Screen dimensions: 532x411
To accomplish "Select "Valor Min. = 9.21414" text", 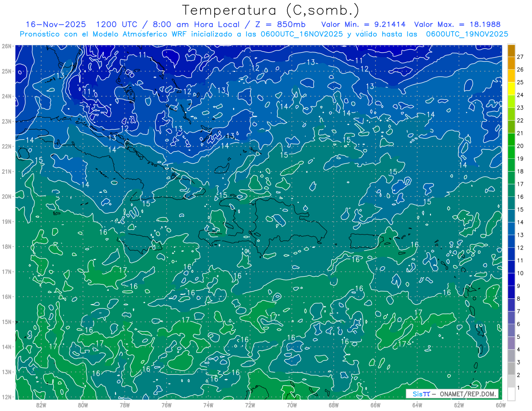I will tap(364, 24).
